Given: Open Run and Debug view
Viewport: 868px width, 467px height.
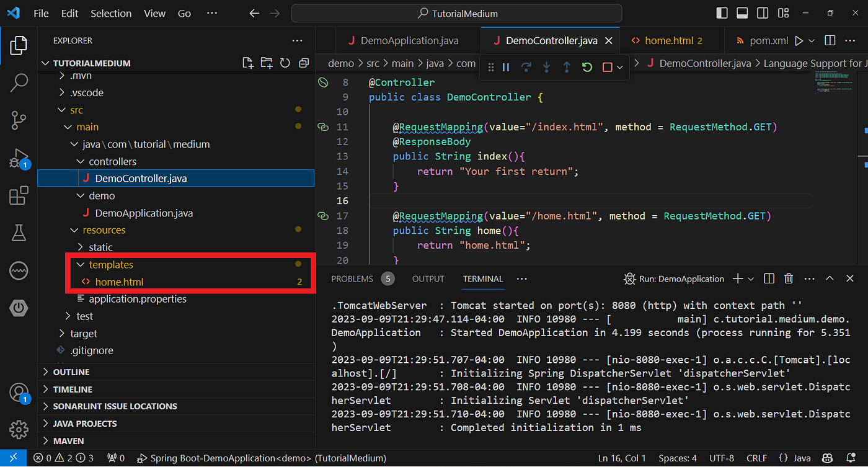Looking at the screenshot, I should coord(19,158).
